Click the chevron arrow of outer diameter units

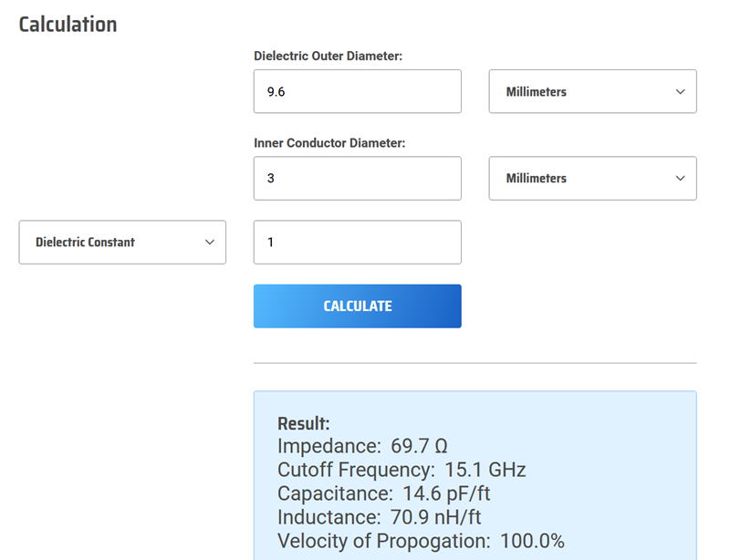pyautogui.click(x=680, y=92)
